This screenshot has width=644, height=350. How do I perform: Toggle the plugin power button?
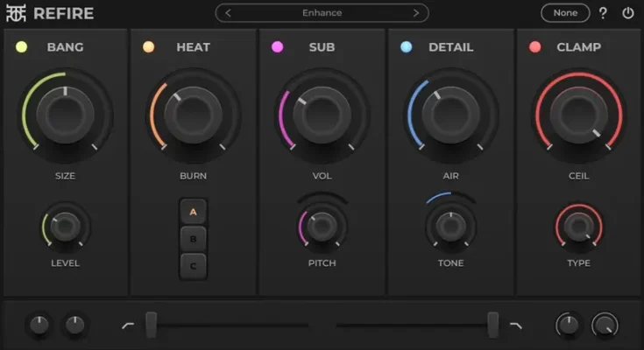(628, 13)
